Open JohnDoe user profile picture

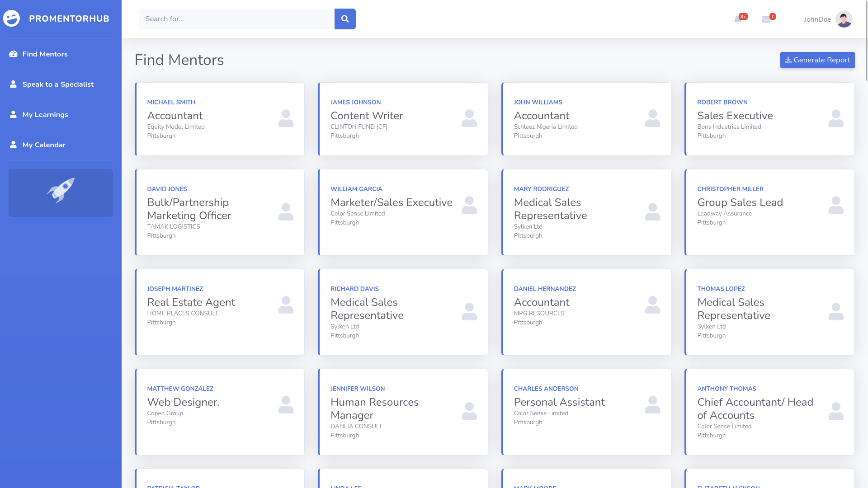(x=844, y=19)
